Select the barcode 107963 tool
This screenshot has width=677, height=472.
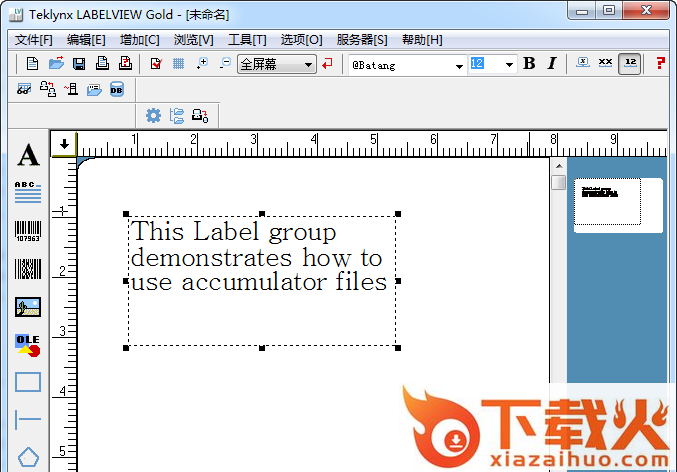coord(28,231)
